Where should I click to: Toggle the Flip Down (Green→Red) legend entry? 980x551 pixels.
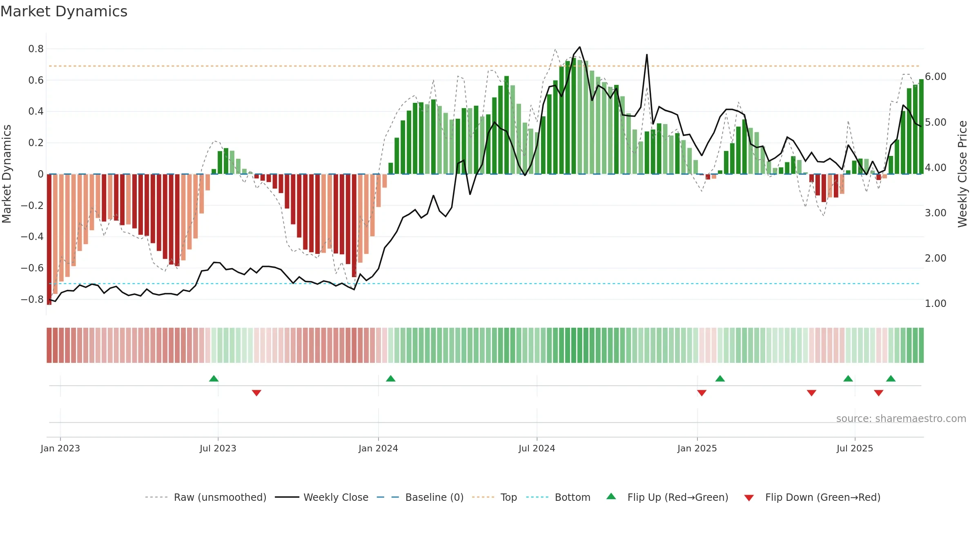[x=812, y=497]
